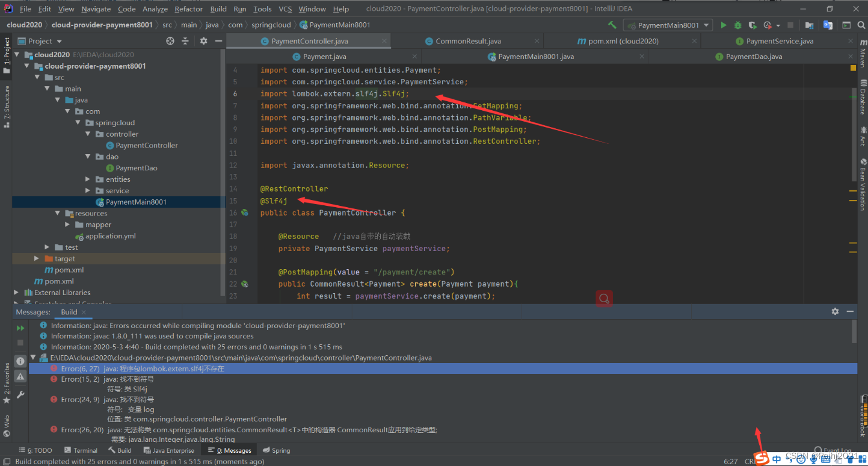This screenshot has width=868, height=466.
Task: Switch to Payment.java tab
Action: (325, 57)
